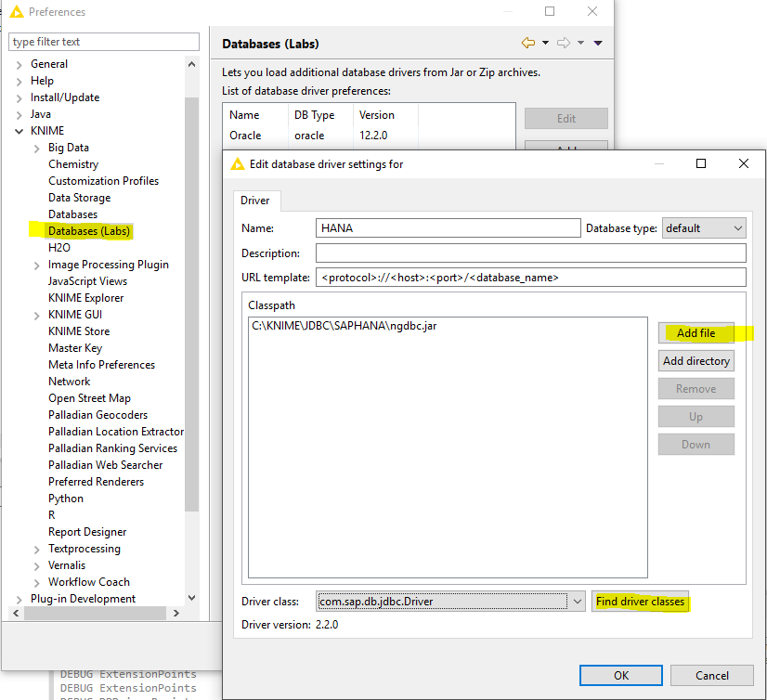Click the Description input field
The image size is (767, 700).
(x=531, y=253)
